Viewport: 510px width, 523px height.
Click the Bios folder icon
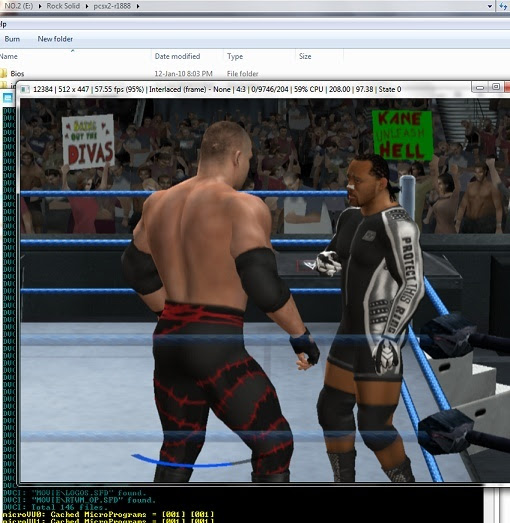(x=4, y=73)
